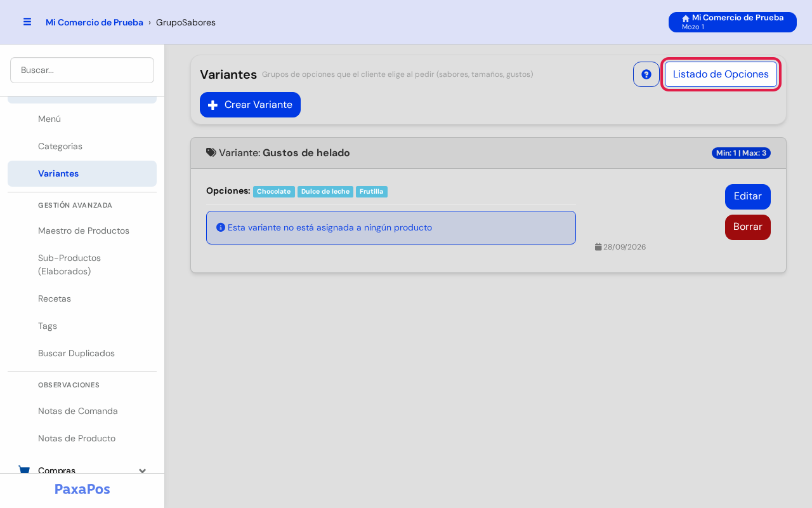This screenshot has width=812, height=508.
Task: Click the home icon in commerce badge
Action: click(x=686, y=18)
